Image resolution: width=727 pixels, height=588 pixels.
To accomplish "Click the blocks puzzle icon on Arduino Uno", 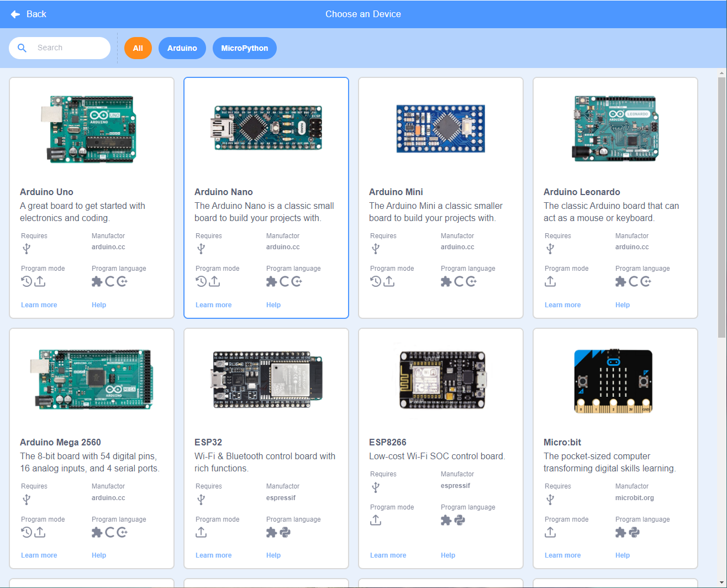I will (x=97, y=282).
